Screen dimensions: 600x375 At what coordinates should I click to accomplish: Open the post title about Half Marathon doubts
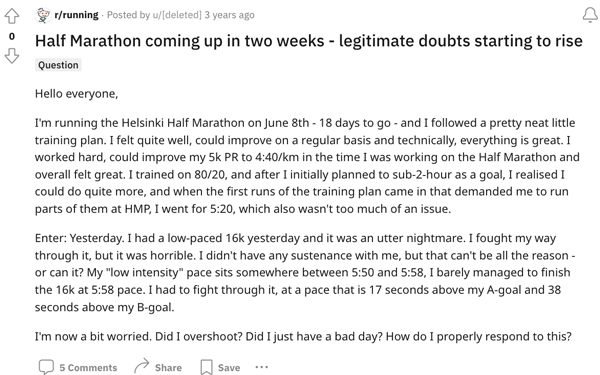(308, 41)
